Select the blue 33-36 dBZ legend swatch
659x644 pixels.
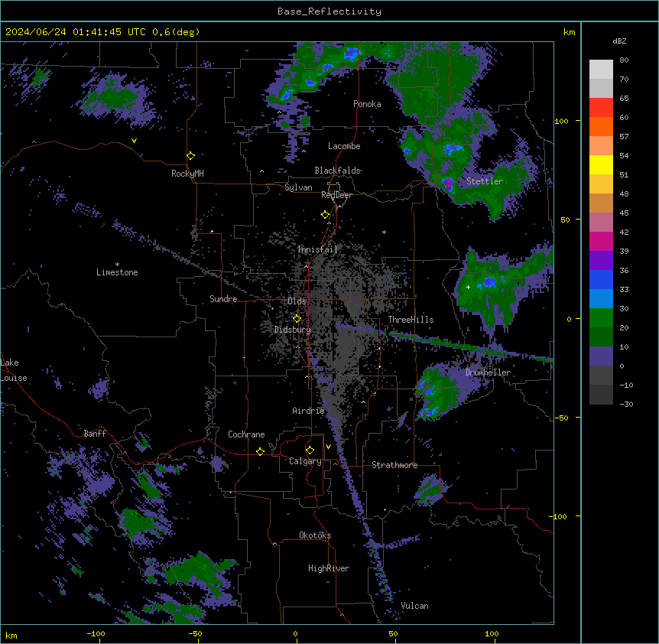coord(601,279)
